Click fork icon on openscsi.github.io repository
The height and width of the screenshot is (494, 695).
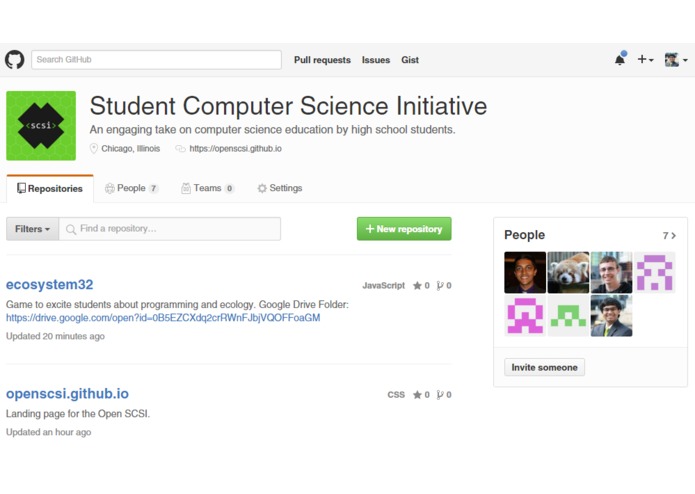point(440,395)
